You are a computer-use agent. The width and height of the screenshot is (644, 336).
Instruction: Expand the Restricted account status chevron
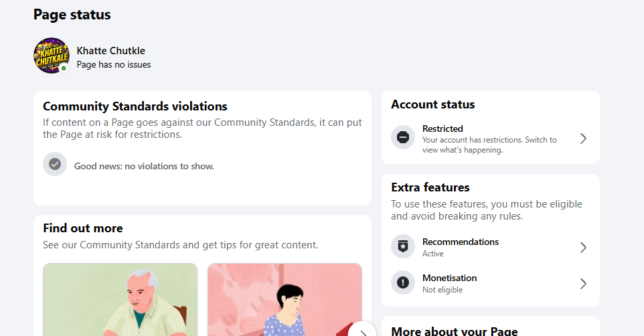(x=583, y=139)
